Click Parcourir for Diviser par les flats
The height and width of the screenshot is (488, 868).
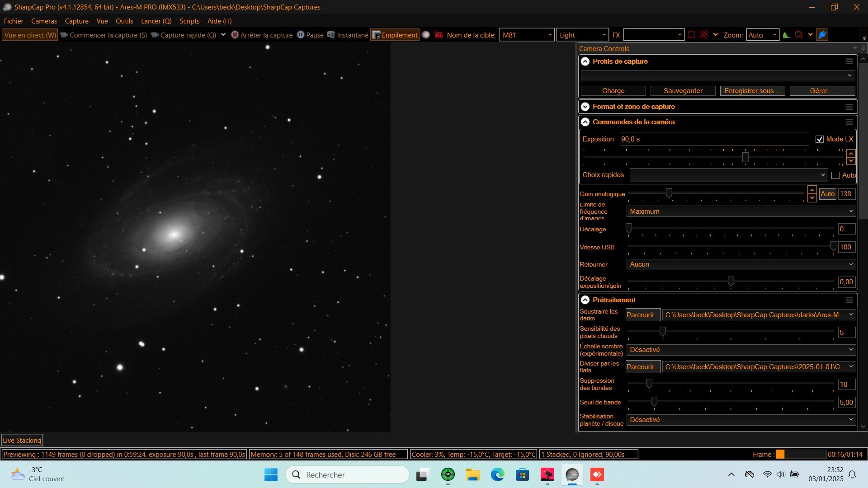(x=643, y=367)
